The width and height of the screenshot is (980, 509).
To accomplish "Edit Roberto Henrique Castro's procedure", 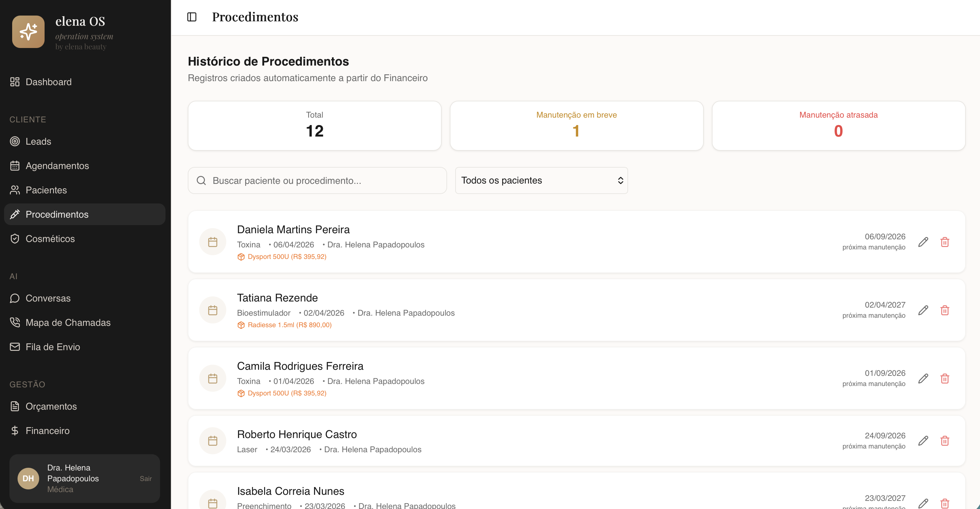I will (x=923, y=441).
